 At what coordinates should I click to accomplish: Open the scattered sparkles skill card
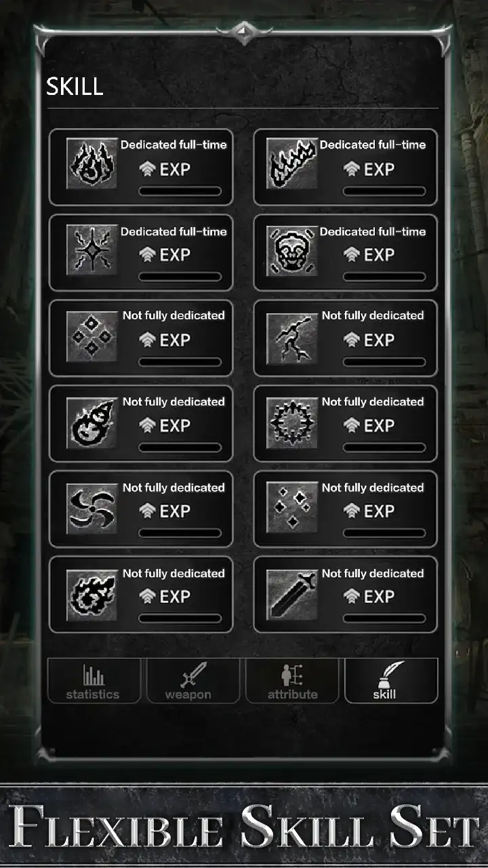[x=346, y=509]
